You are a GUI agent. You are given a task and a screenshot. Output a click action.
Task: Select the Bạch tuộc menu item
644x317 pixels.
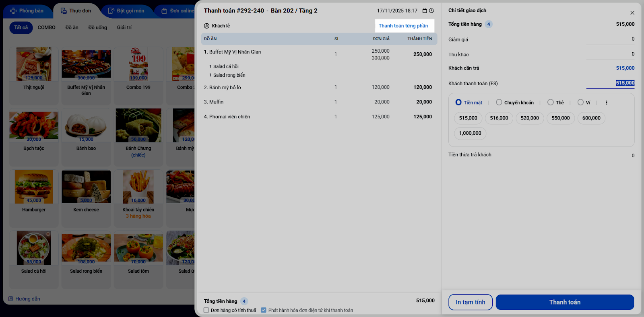point(34,137)
